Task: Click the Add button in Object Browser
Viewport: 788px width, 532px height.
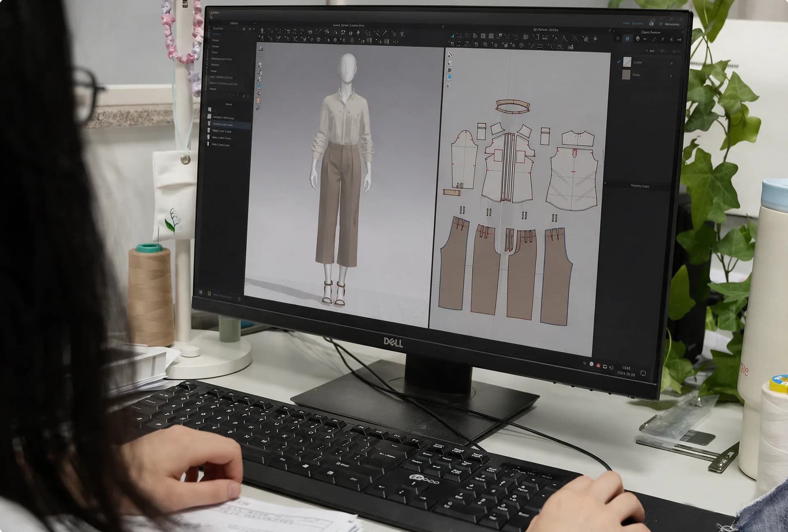Action: coord(651,51)
